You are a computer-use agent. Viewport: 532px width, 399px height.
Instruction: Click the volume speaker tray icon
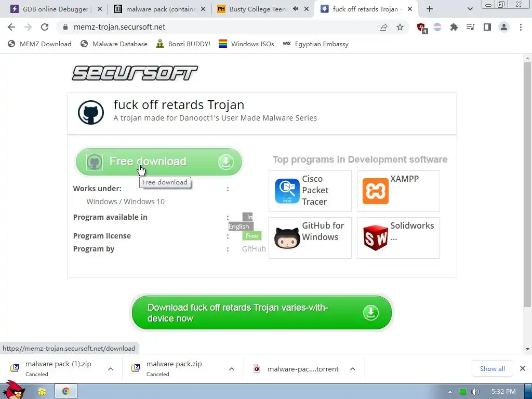[x=475, y=392]
